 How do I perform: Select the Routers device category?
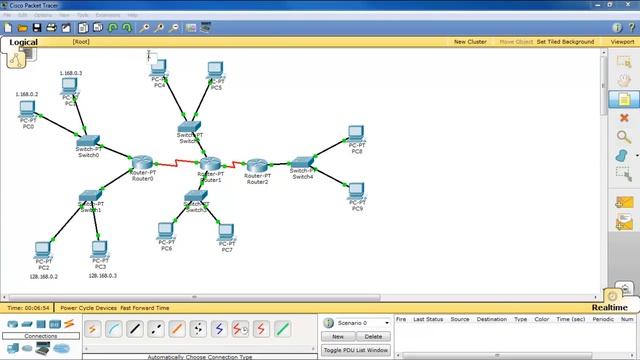(x=13, y=324)
